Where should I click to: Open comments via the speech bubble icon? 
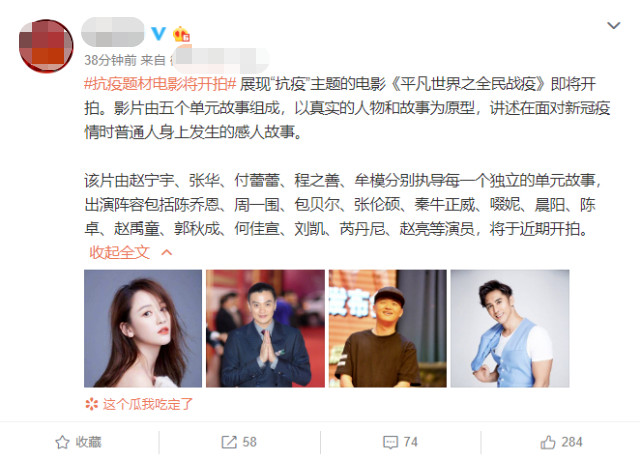(390, 442)
